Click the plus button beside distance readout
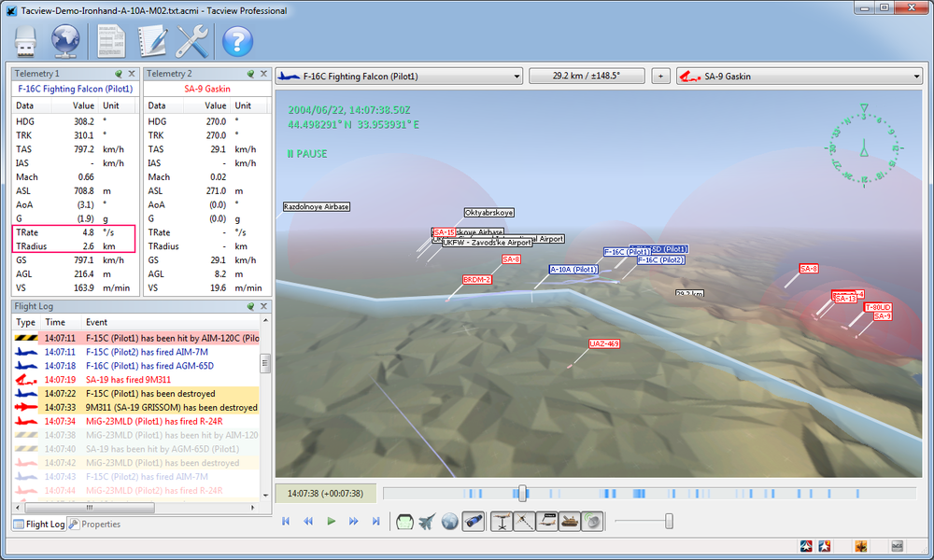934x560 pixels. [660, 77]
